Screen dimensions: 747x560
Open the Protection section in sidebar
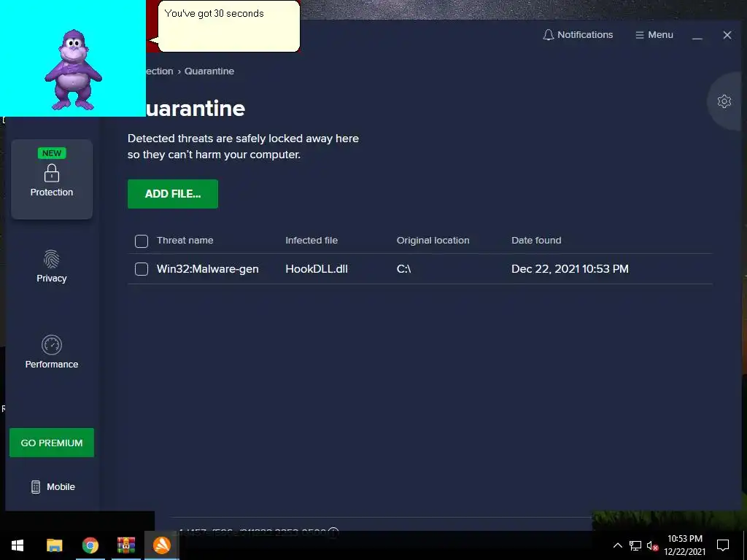[x=52, y=179]
